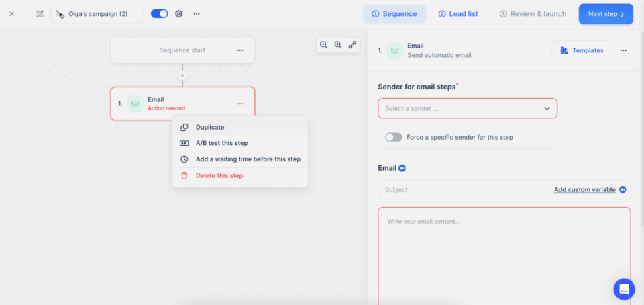
Task: Edit the campaign name Olga's campaign (2)
Action: [98, 14]
